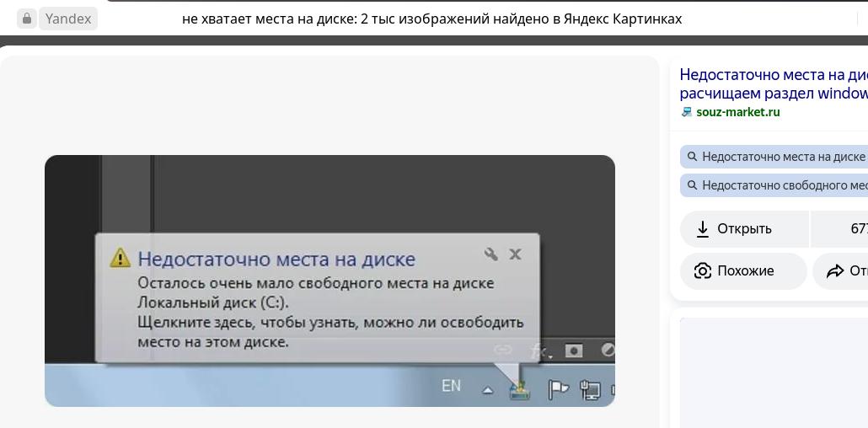Image resolution: width=868 pixels, height=428 pixels.
Task: Click the image size button next to Открыть
Action: 839,228
